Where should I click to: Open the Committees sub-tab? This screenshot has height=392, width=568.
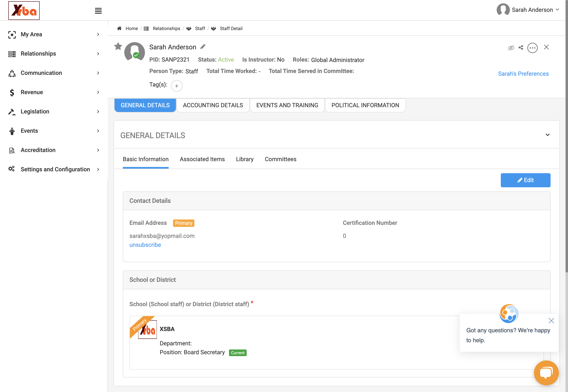pyautogui.click(x=280, y=159)
